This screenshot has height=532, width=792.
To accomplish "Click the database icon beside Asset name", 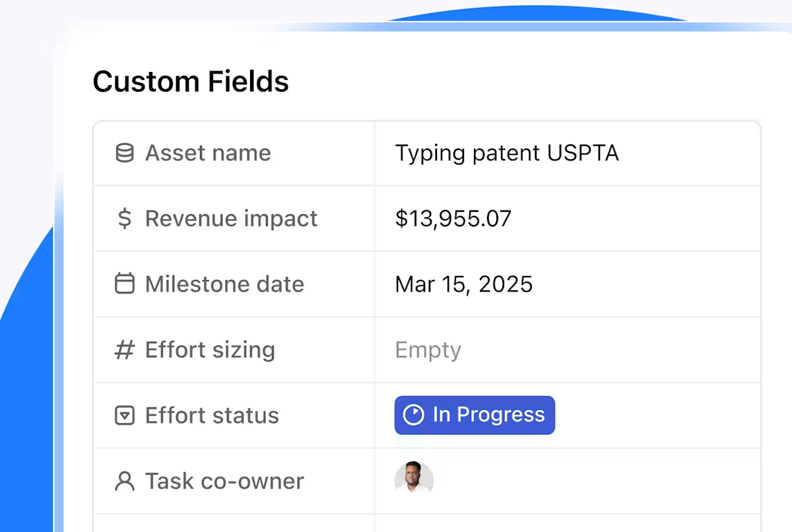I will tap(124, 153).
